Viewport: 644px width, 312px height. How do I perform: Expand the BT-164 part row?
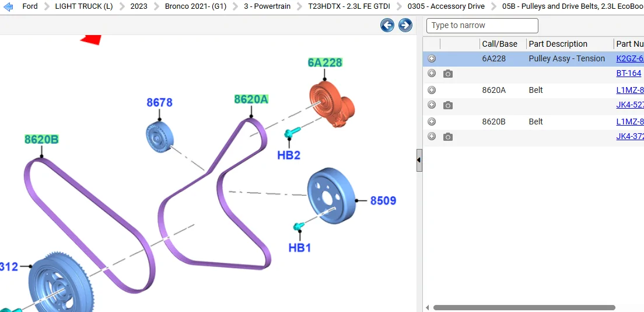point(431,73)
